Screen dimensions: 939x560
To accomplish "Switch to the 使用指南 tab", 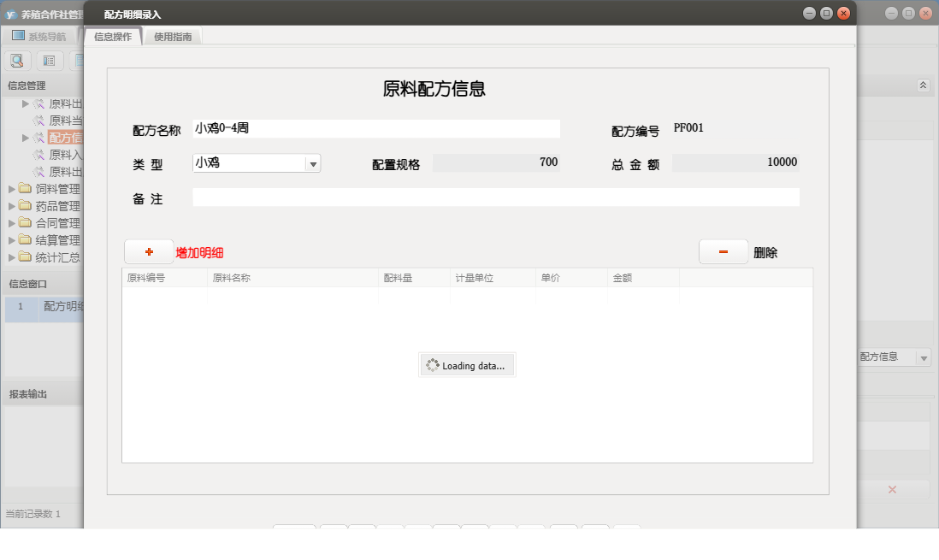I will tap(173, 37).
